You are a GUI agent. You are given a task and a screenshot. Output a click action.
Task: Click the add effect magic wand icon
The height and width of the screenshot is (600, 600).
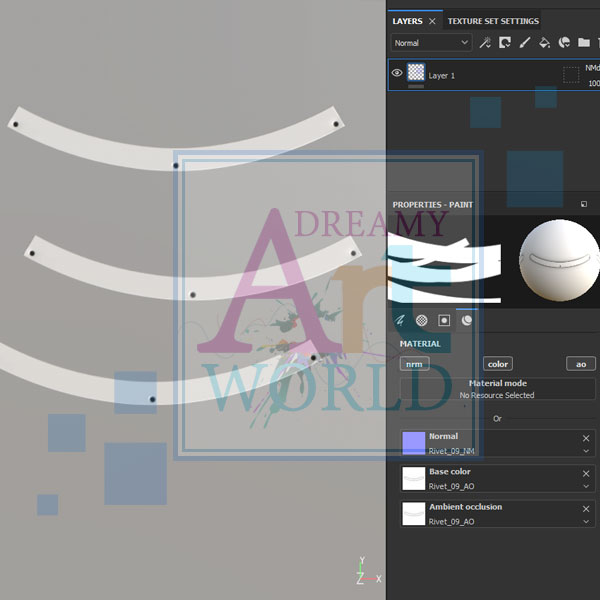[485, 43]
